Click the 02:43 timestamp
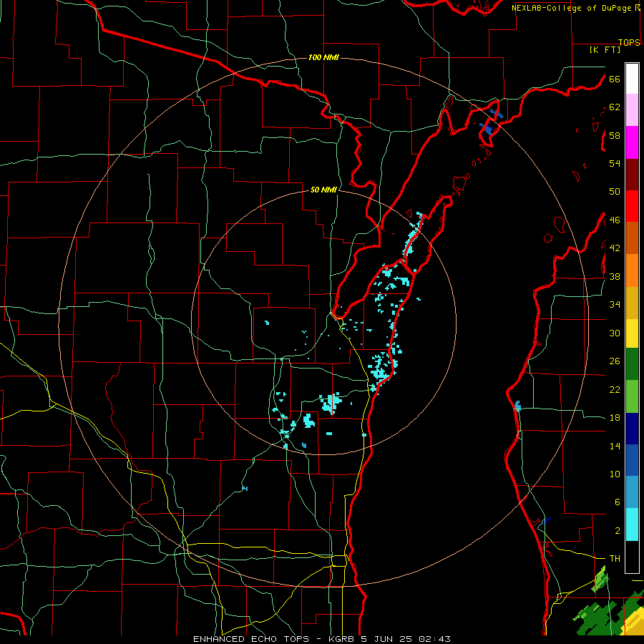This screenshot has height=644, width=644. (x=435, y=639)
